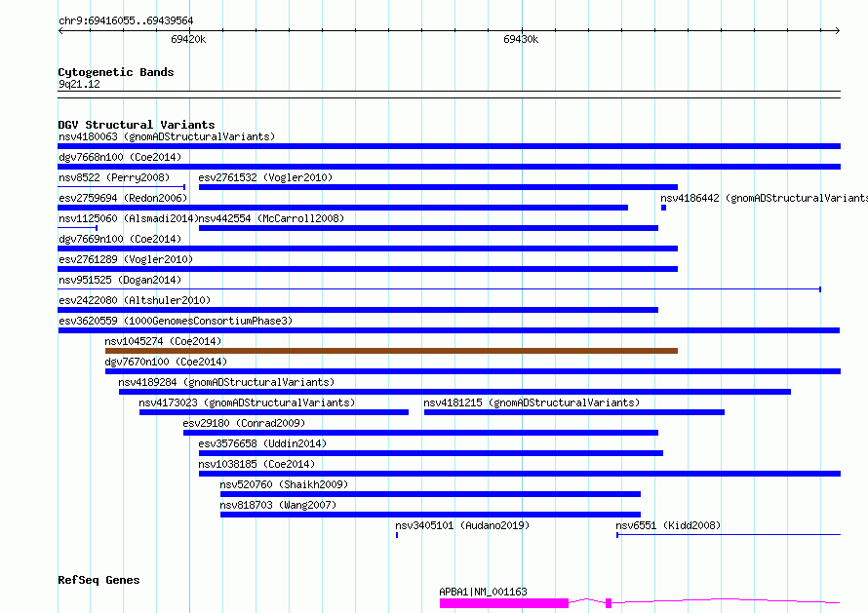Select esv3620559 1000 Genomes variant label
The height and width of the screenshot is (613, 868).
pyautogui.click(x=176, y=321)
